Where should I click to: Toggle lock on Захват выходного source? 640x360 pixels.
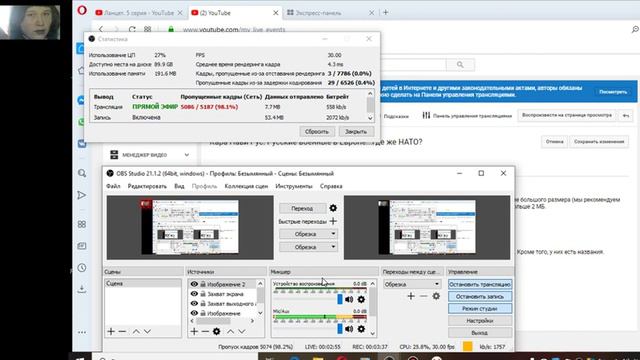pos(203,304)
